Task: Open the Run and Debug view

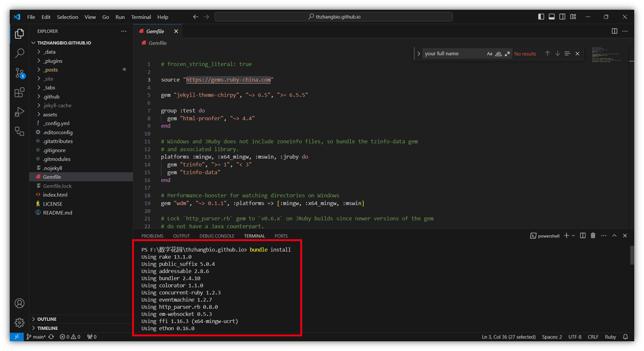Action: [x=20, y=112]
